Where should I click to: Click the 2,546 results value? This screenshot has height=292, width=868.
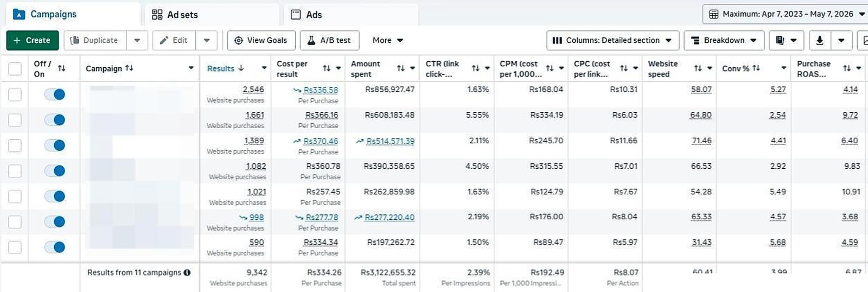253,90
